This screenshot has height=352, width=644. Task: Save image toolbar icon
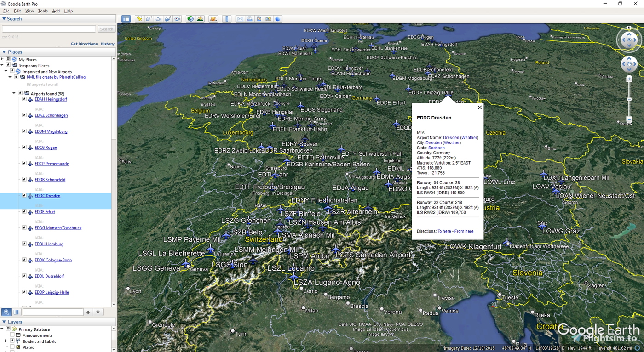click(x=259, y=19)
